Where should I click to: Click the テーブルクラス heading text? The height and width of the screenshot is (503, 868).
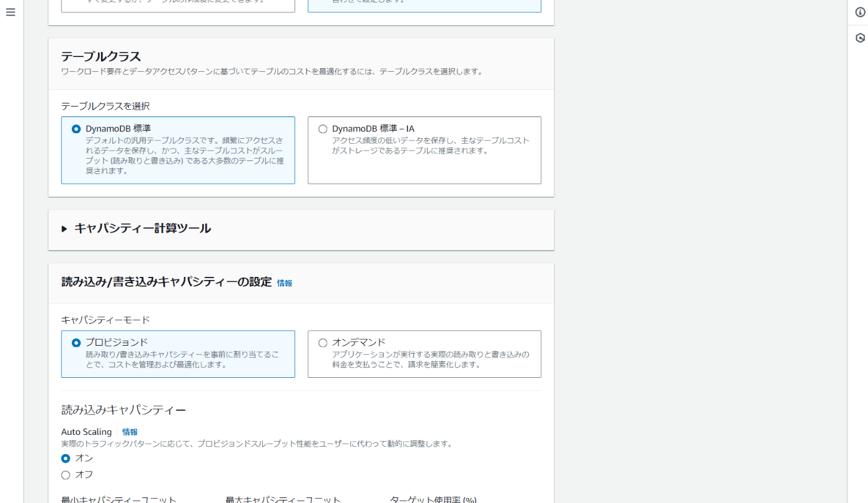click(x=101, y=57)
